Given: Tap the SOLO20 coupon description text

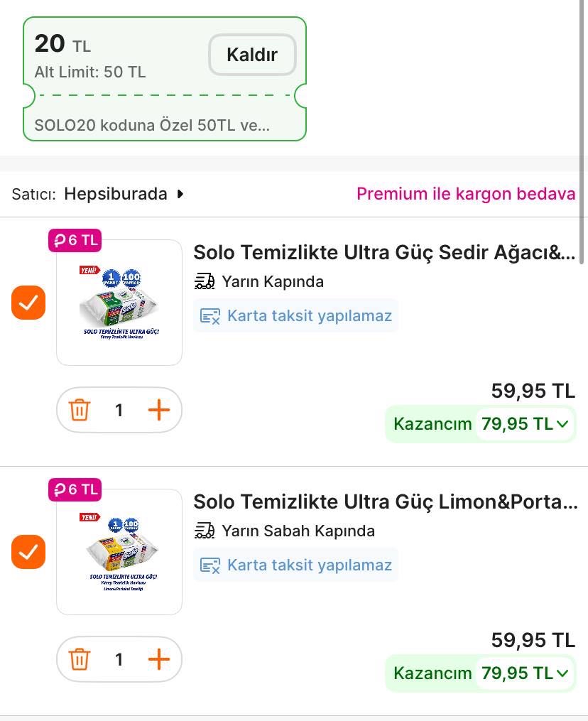Looking at the screenshot, I should click(x=152, y=126).
